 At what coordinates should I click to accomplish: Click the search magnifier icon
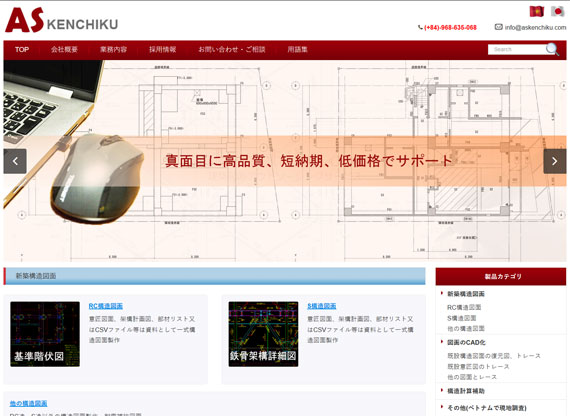[x=552, y=49]
